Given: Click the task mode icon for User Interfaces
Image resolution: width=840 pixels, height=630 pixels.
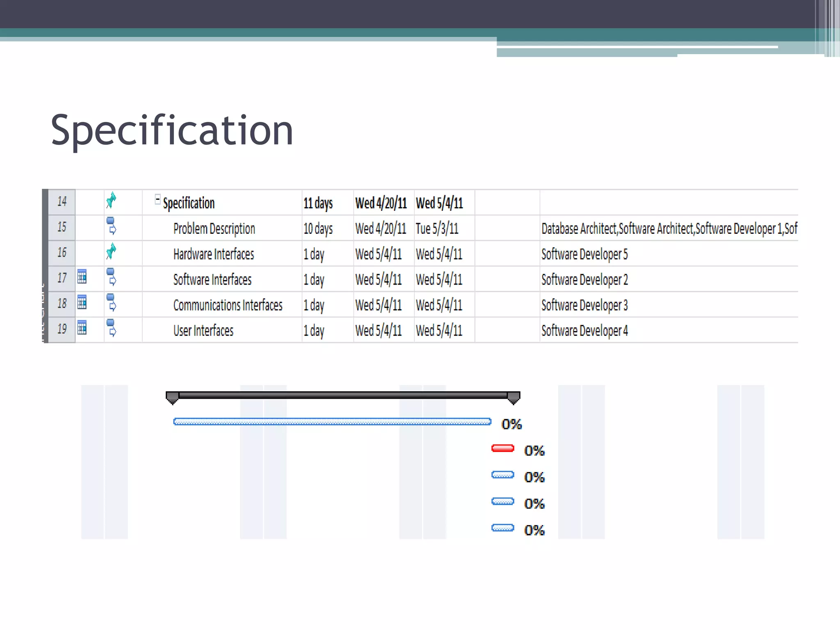Looking at the screenshot, I should [x=112, y=328].
